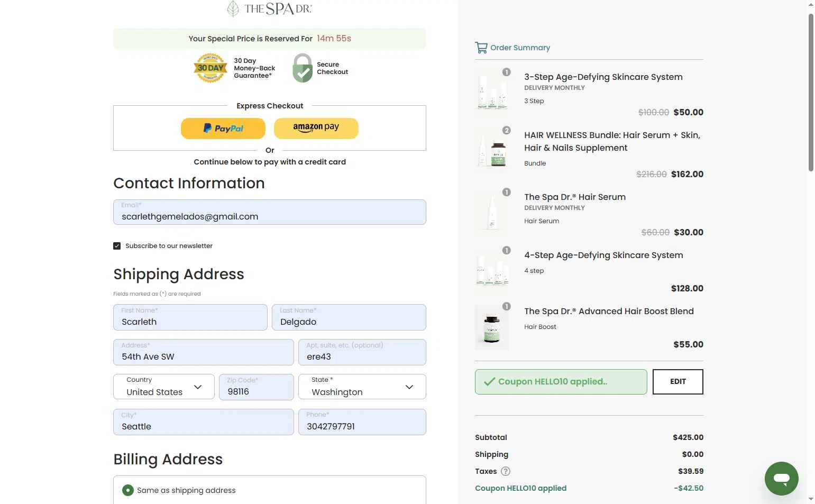This screenshot has height=504, width=815.
Task: Click the scrollbar down arrow
Action: 811,499
